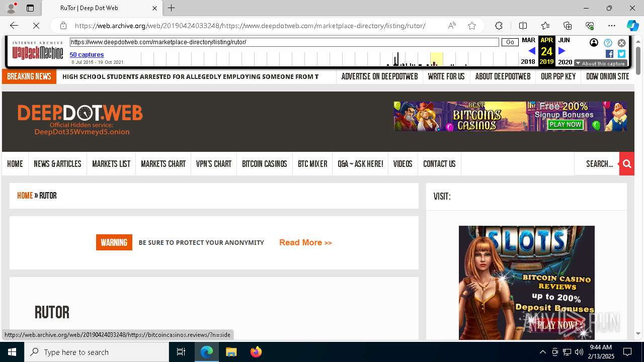
Task: Open News & Articles menu
Action: coord(57,164)
